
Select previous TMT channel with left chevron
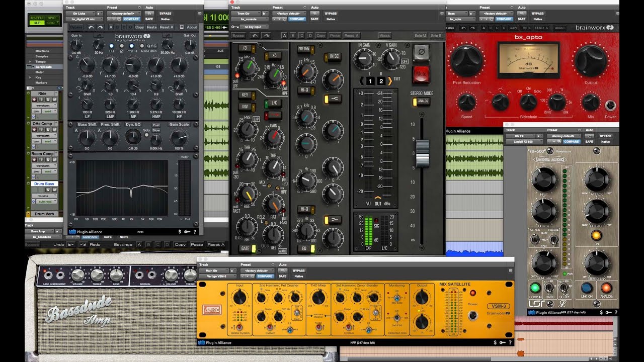tap(361, 81)
